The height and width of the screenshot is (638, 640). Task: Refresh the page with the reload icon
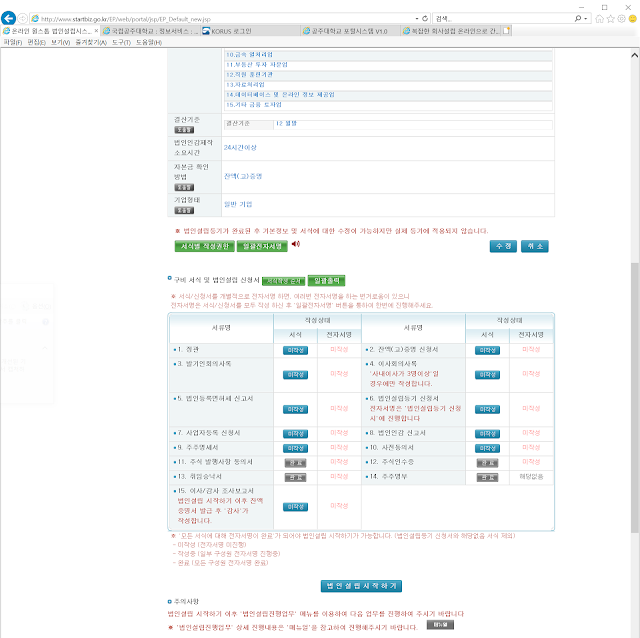(x=425, y=18)
